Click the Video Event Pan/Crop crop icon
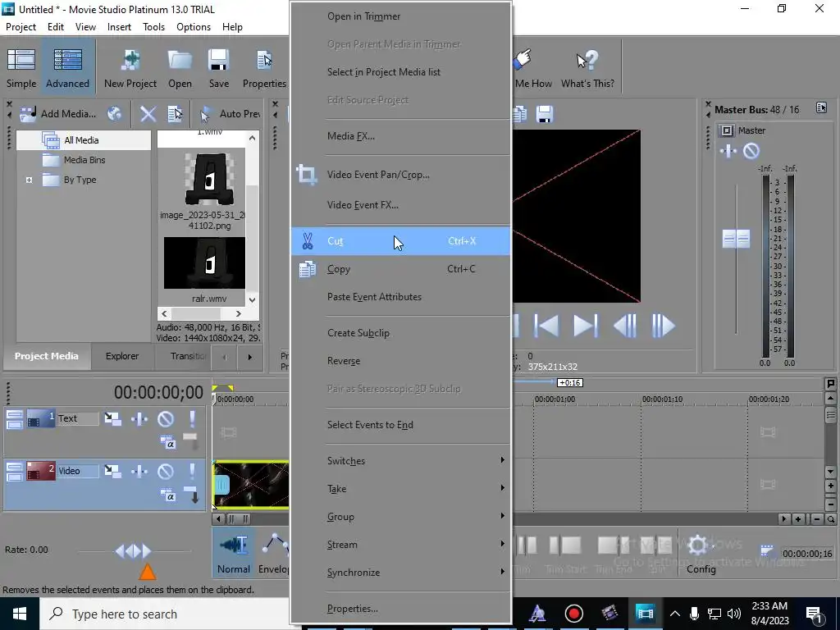 tap(307, 175)
